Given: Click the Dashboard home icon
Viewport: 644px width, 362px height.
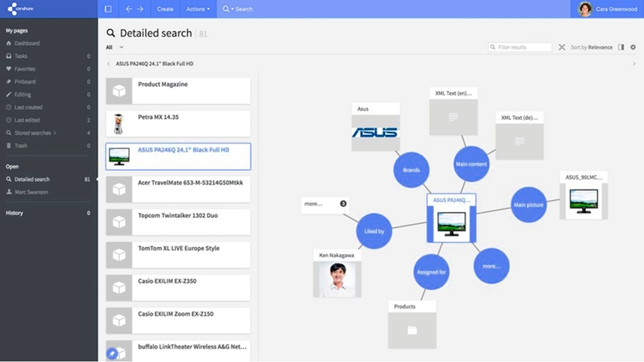Looking at the screenshot, I should 8,43.
